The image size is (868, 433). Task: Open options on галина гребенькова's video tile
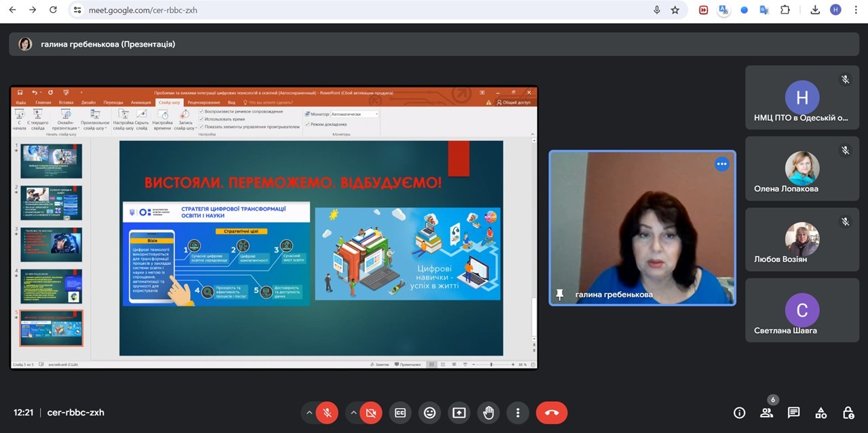722,164
